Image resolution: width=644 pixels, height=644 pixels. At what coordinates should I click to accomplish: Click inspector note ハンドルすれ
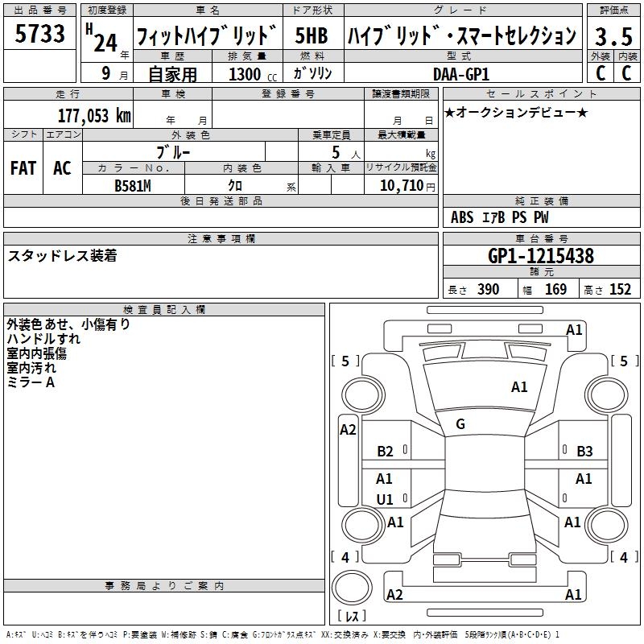[x=43, y=339]
